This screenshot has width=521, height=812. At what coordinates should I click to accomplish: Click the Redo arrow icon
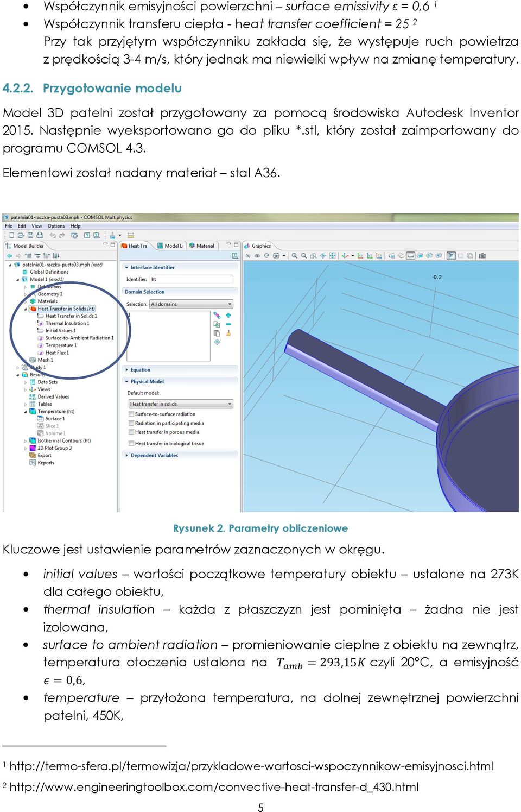[x=62, y=235]
